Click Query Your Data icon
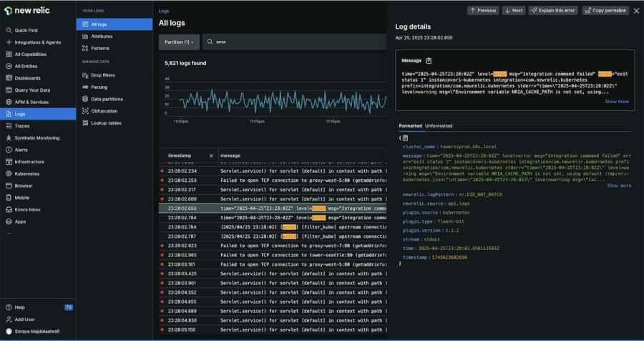The height and width of the screenshot is (341, 644). tap(9, 90)
